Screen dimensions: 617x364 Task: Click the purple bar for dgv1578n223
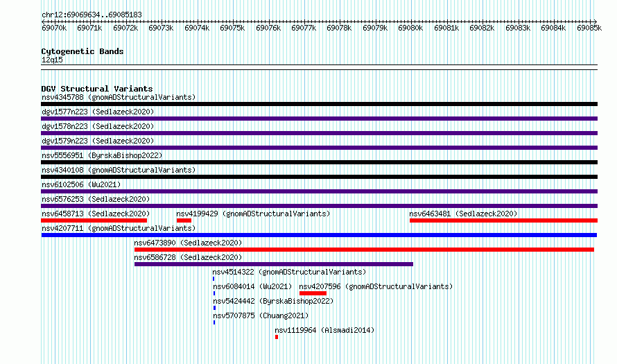click(319, 133)
